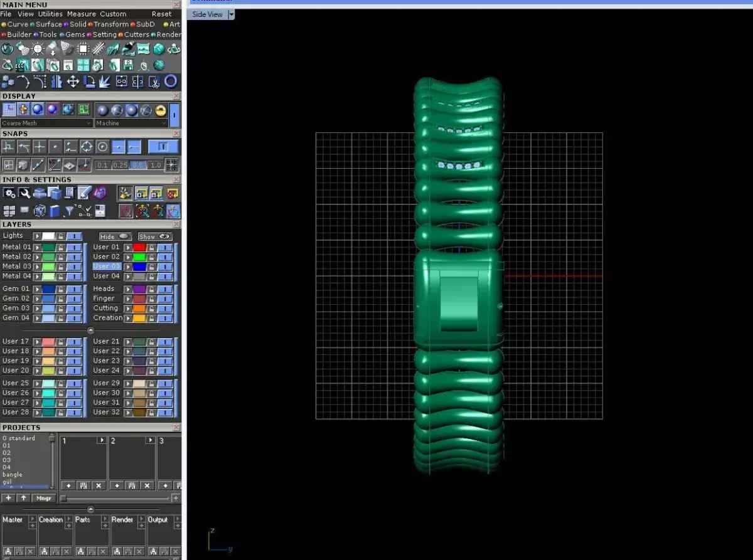The image size is (753, 560).
Task: Click the chain link join icon
Action: 122,81
